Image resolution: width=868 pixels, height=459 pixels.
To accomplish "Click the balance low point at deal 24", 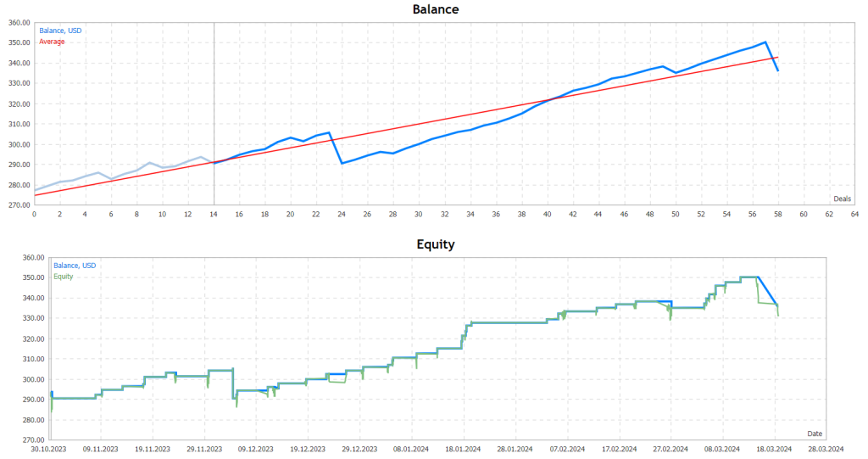I will 342,163.
